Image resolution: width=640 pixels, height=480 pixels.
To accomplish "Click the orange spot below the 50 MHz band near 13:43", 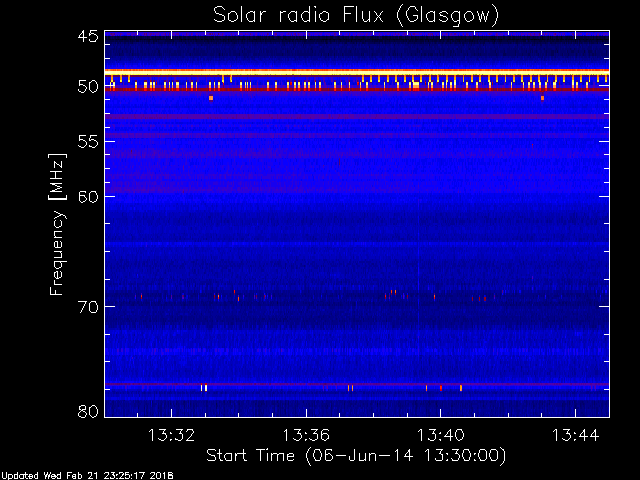I will pos(542,98).
